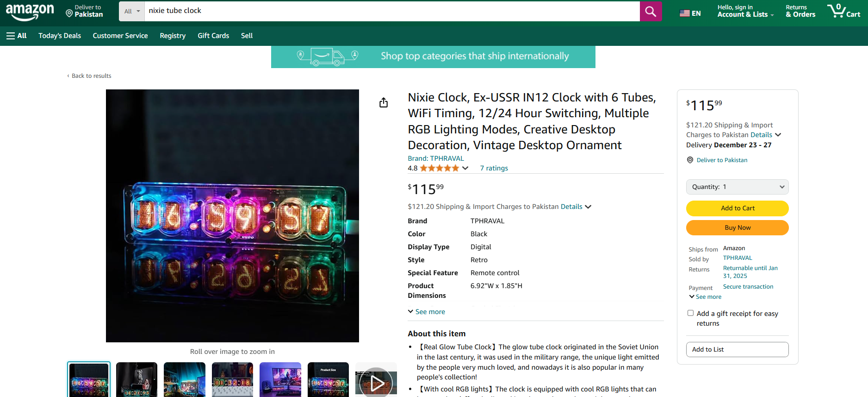This screenshot has height=397, width=868.
Task: Open Today's Deals
Action: pos(60,36)
